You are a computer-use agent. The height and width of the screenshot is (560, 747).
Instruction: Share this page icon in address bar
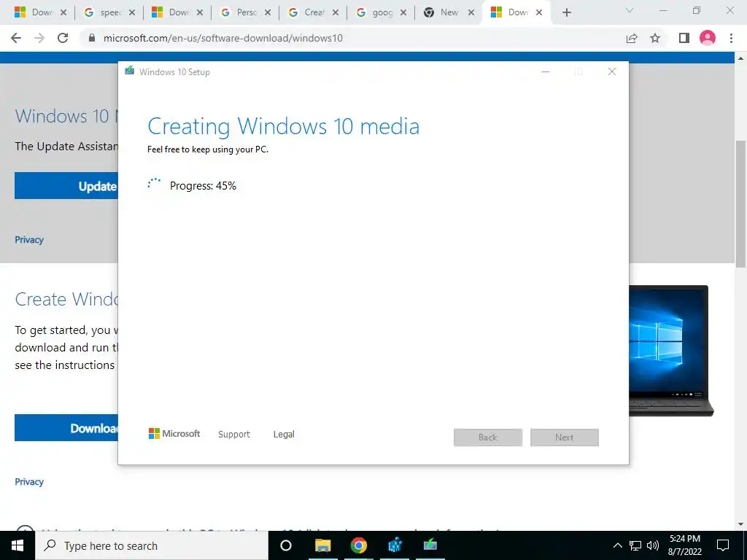pyautogui.click(x=632, y=38)
